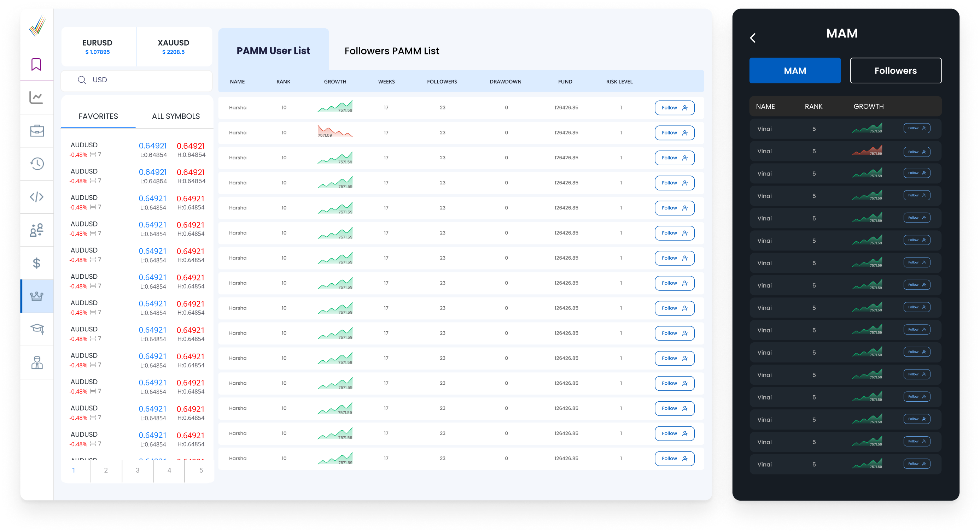
Task: Click 126426.85 fund value in first row
Action: coord(566,108)
